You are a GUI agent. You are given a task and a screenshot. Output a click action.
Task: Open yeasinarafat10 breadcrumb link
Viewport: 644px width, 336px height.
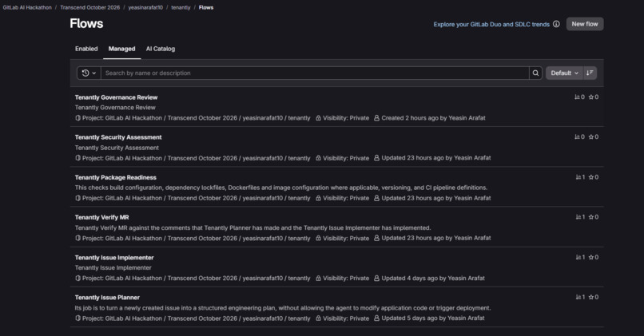pyautogui.click(x=145, y=7)
